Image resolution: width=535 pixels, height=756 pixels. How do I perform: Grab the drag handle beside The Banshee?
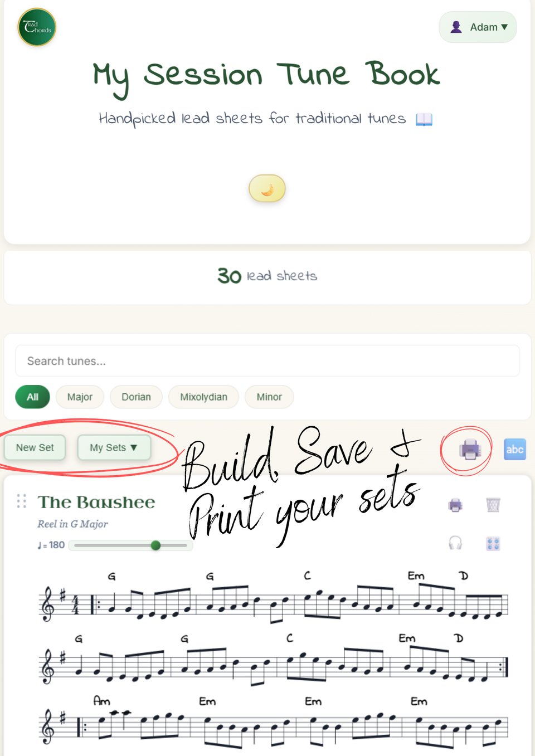pyautogui.click(x=22, y=501)
